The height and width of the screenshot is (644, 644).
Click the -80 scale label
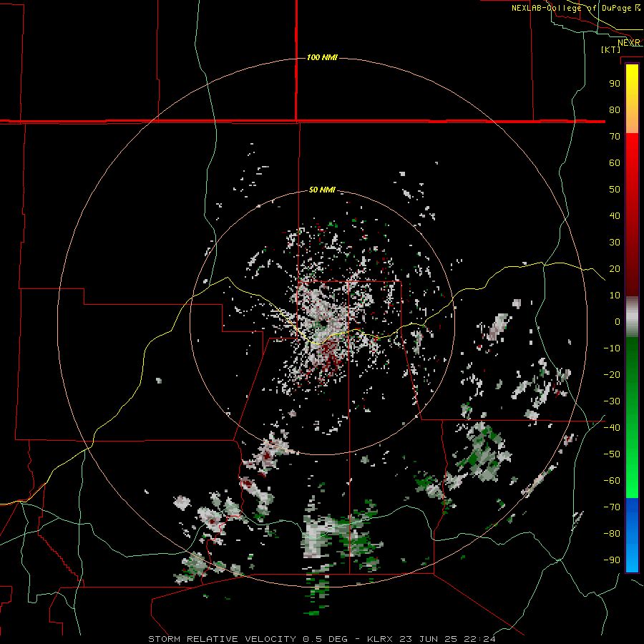612,534
